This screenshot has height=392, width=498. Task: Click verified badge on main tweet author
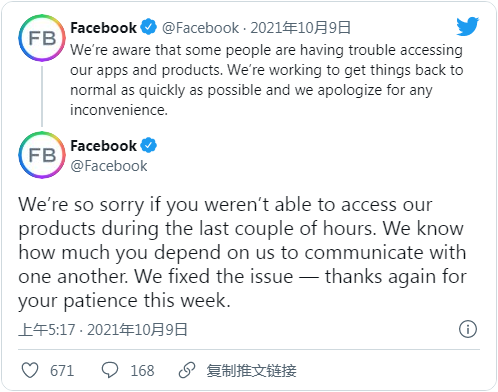[148, 145]
